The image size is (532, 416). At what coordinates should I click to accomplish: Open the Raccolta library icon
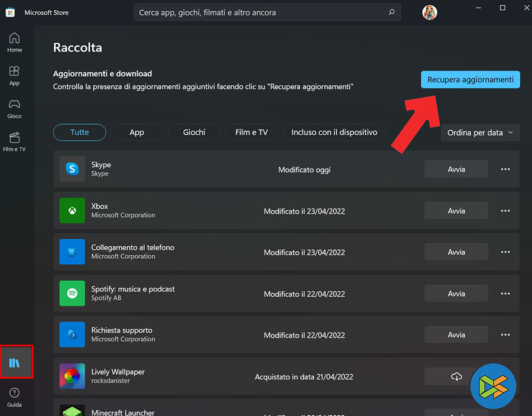(15, 362)
